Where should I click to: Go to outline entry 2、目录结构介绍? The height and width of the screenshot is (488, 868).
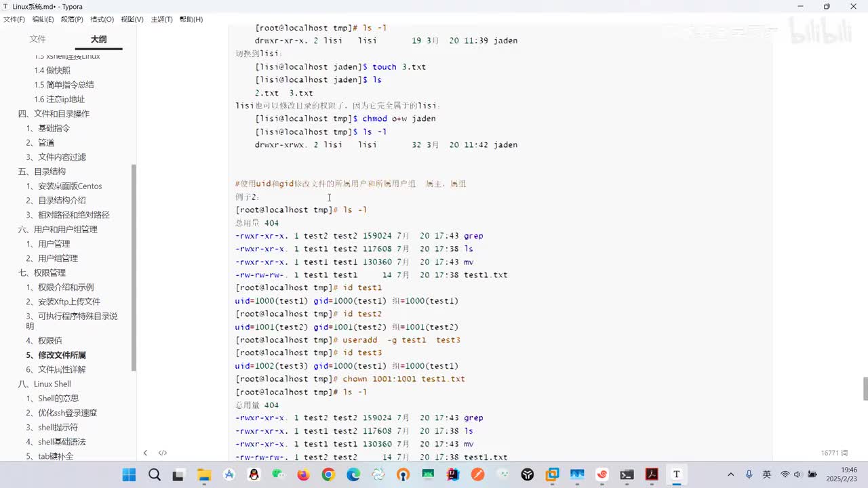point(56,201)
